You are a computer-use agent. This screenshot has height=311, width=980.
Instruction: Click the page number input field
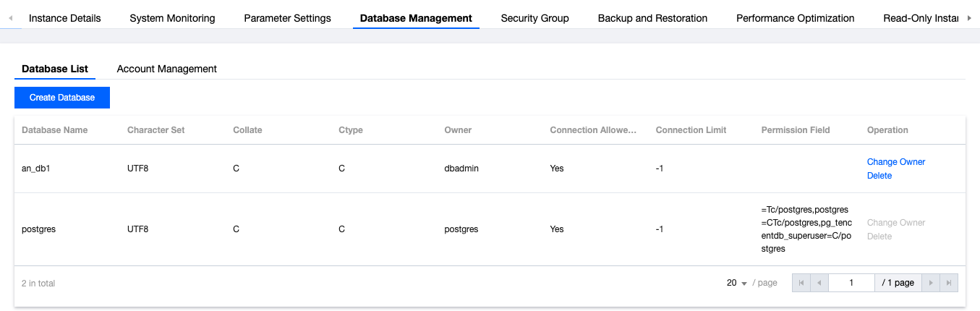click(851, 283)
